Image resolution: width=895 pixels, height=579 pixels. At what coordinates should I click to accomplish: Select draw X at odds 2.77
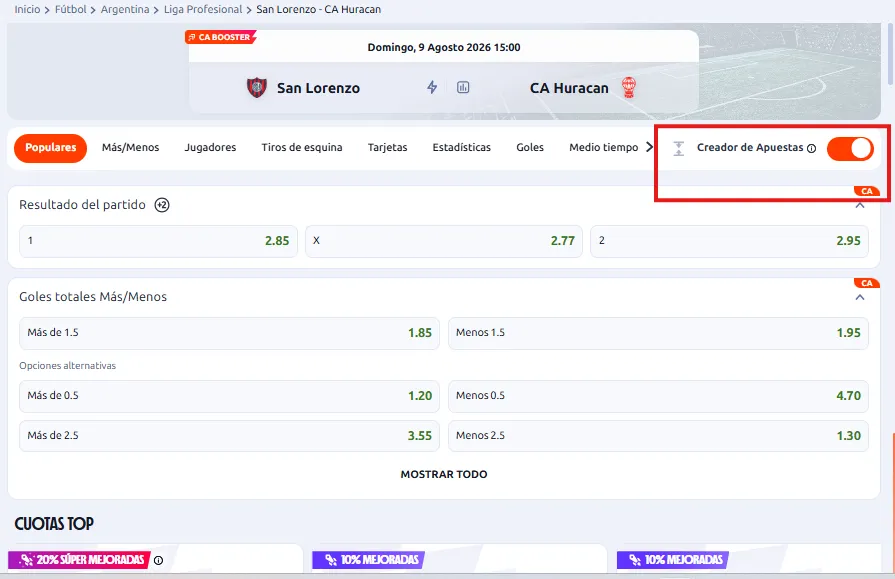click(444, 241)
